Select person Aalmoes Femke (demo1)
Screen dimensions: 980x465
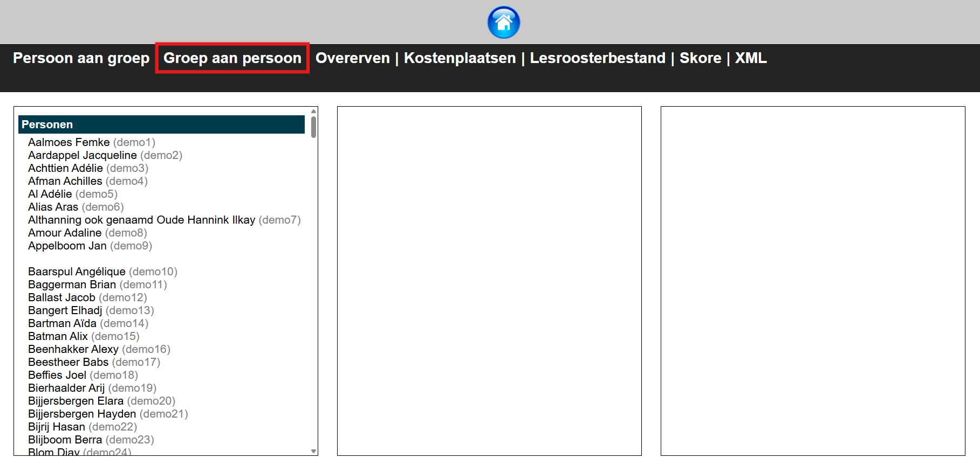pos(91,142)
